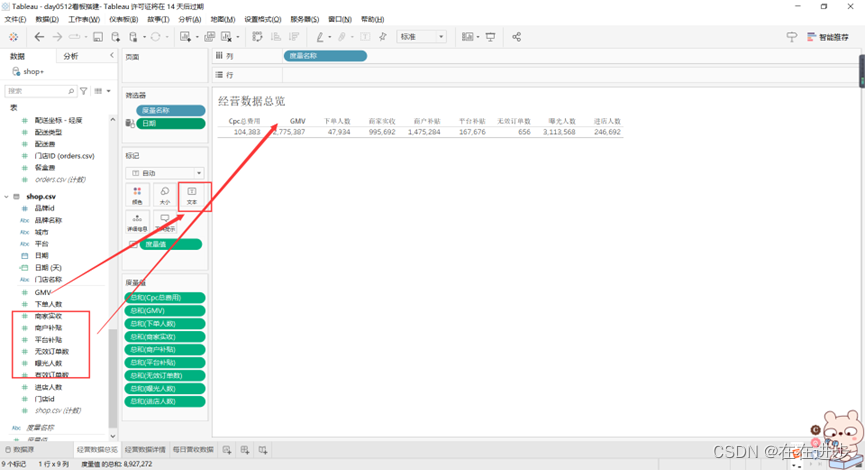Open the 标准 fit dropdown in toolbar

click(x=421, y=37)
